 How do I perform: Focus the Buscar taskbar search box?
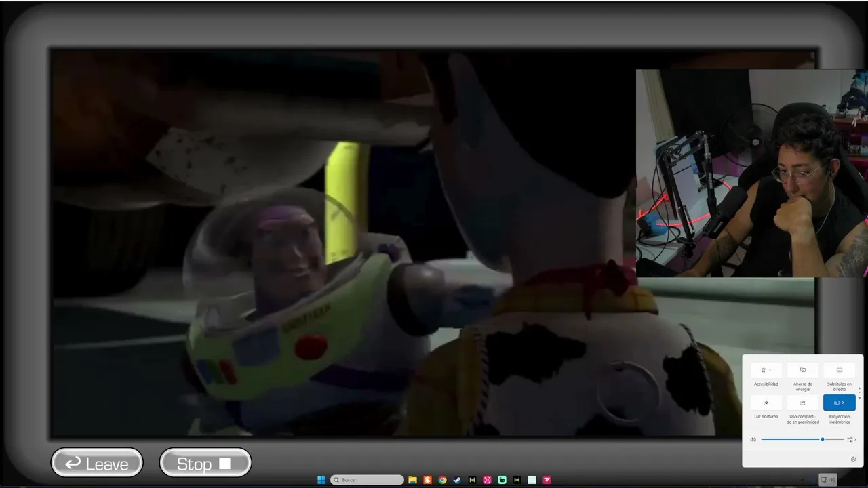click(x=367, y=480)
